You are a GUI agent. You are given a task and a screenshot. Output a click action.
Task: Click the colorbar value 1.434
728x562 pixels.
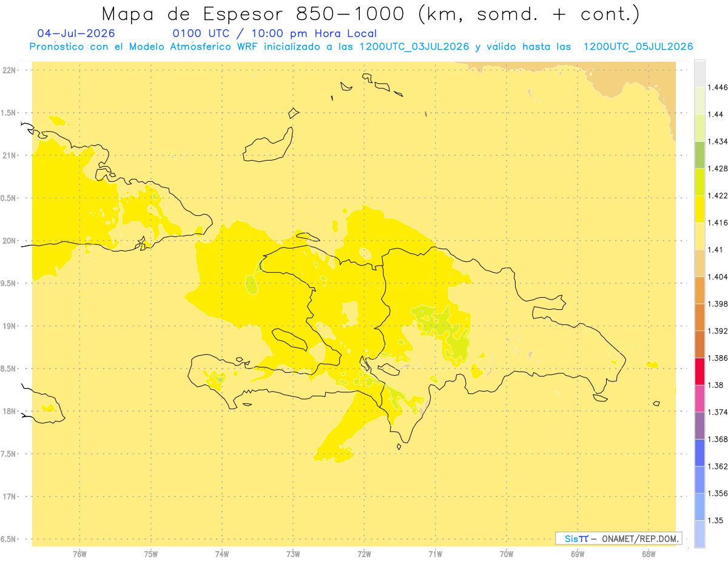tap(718, 141)
